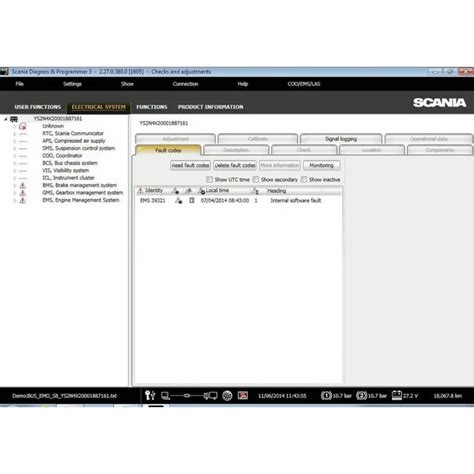Click the warning icon left of Identity header

click(140, 190)
